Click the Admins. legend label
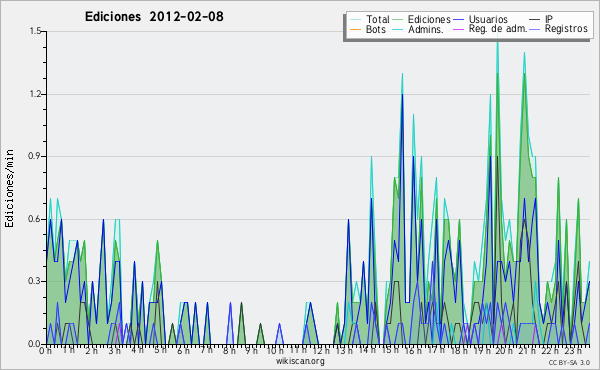 point(426,29)
